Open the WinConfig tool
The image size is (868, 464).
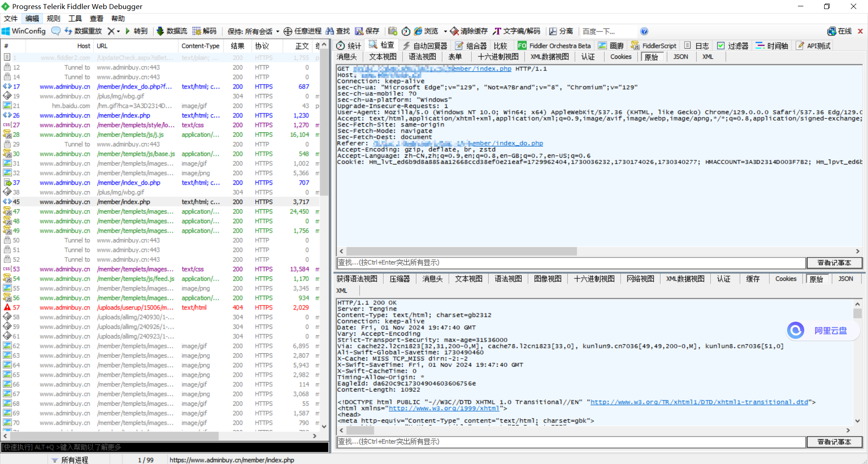pos(24,31)
